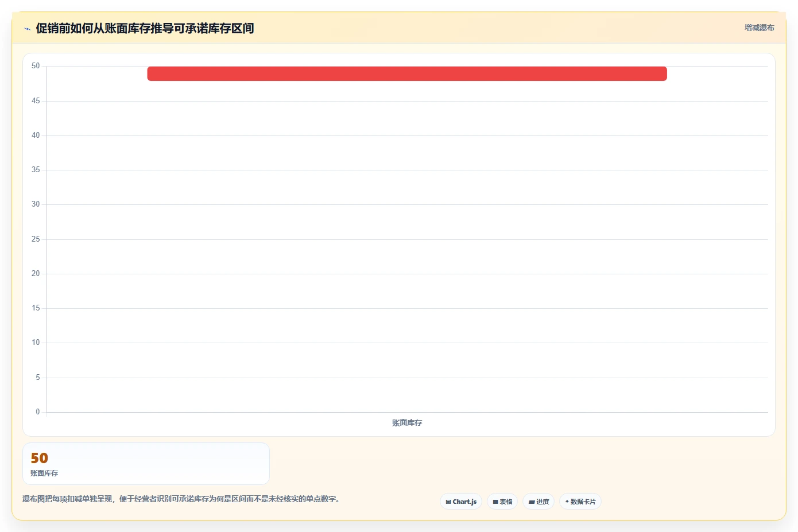The height and width of the screenshot is (532, 798).
Task: Click the Chart.js chip
Action: point(461,502)
